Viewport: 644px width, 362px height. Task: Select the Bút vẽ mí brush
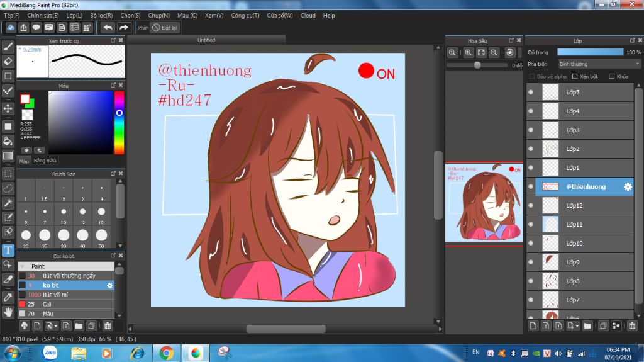pos(65,295)
